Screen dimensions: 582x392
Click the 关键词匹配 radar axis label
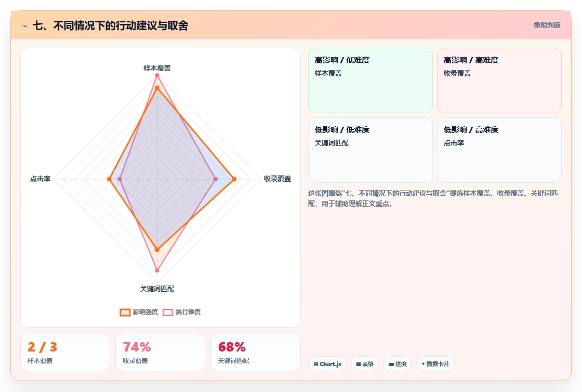[157, 289]
